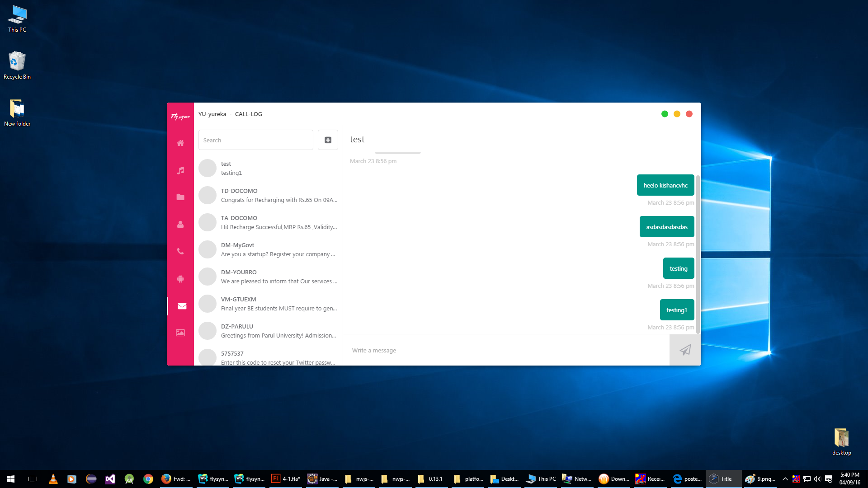Select the VM-GTUEXM message thread
Image resolution: width=868 pixels, height=488 pixels.
click(269, 304)
